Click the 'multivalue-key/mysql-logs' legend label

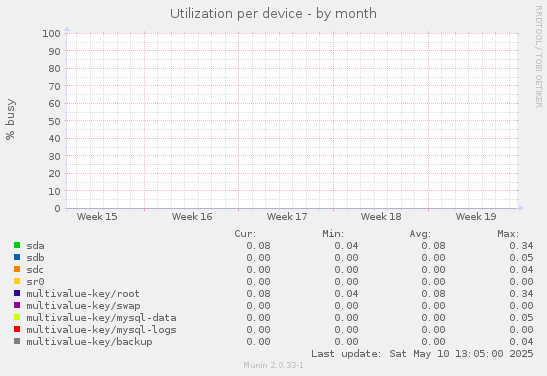pos(101,330)
